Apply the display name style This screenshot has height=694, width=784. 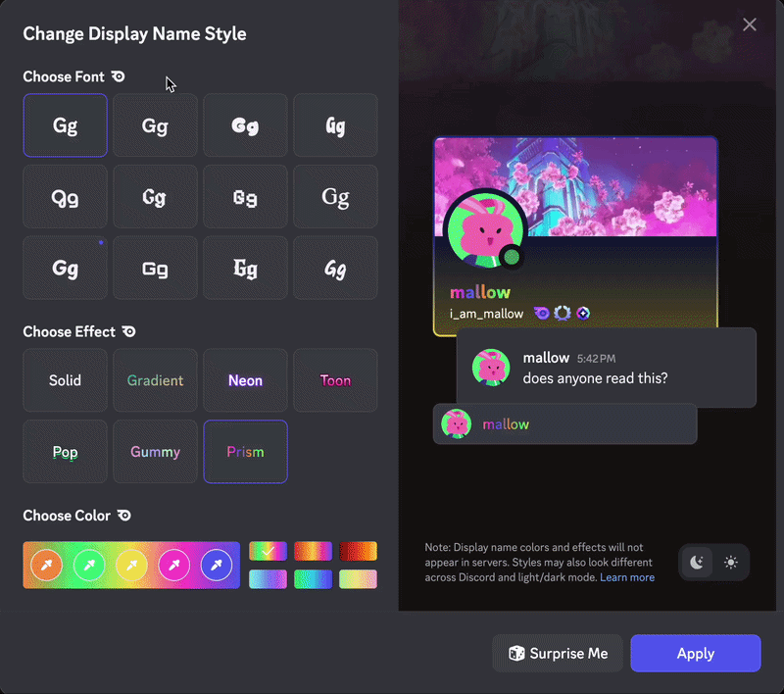click(x=696, y=654)
